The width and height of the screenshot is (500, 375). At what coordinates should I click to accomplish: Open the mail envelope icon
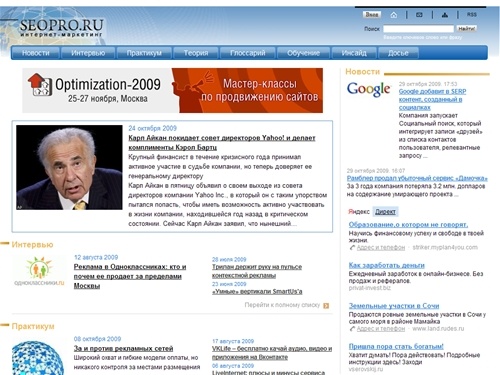(419, 15)
